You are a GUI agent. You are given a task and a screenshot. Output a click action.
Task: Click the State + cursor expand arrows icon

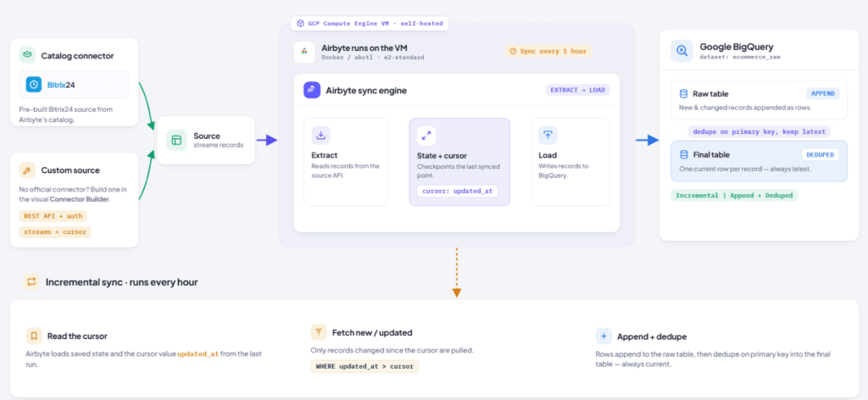click(426, 136)
